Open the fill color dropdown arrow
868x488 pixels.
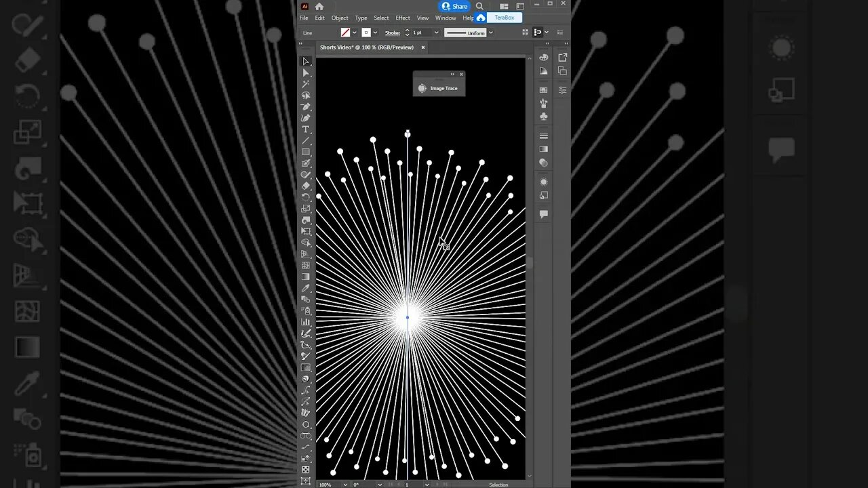click(x=354, y=33)
